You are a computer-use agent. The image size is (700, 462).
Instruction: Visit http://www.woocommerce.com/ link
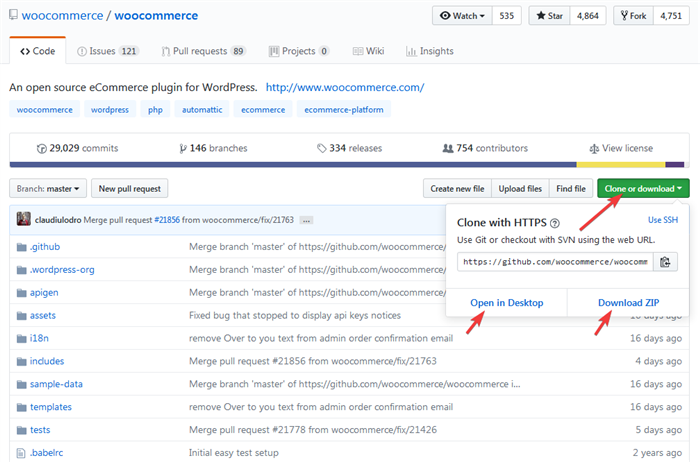click(x=345, y=87)
